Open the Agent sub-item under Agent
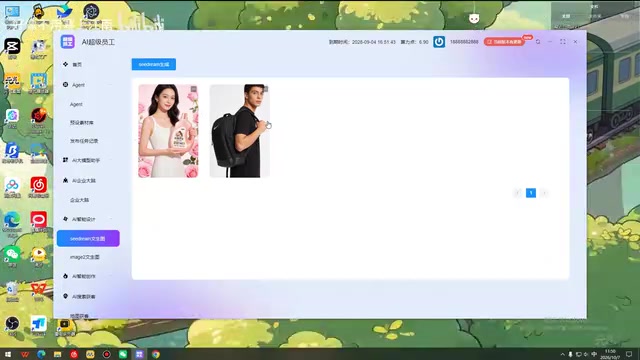Screen dimensions: 640x360 point(76,104)
